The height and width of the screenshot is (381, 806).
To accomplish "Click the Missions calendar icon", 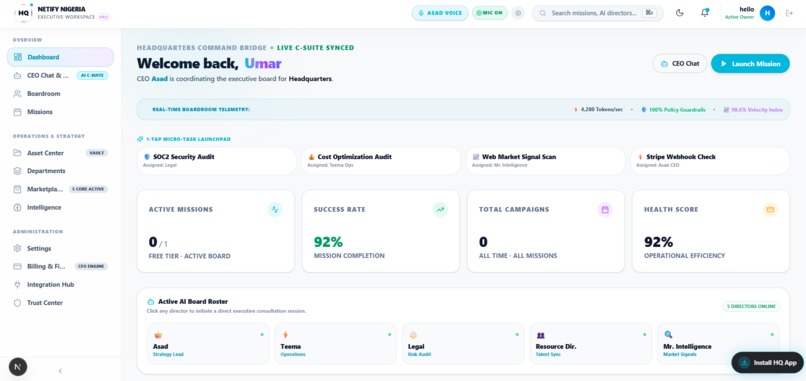I will [17, 112].
